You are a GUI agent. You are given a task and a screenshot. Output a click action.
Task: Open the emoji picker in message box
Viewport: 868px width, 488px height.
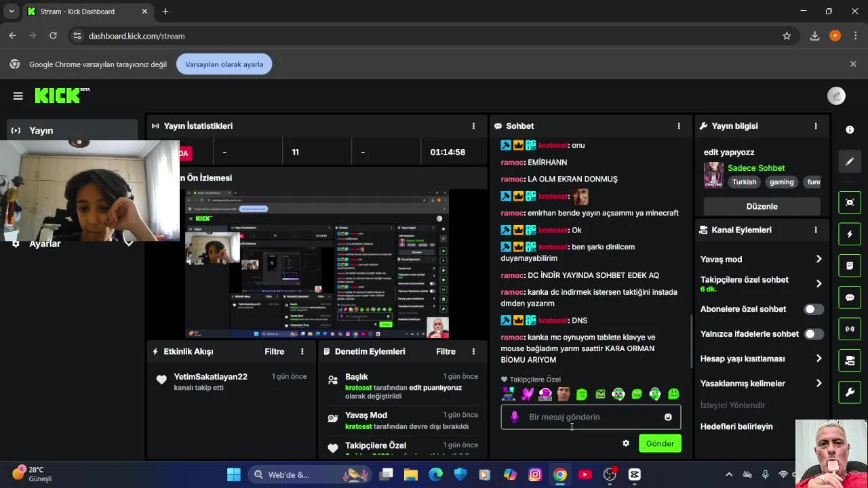pos(668,418)
